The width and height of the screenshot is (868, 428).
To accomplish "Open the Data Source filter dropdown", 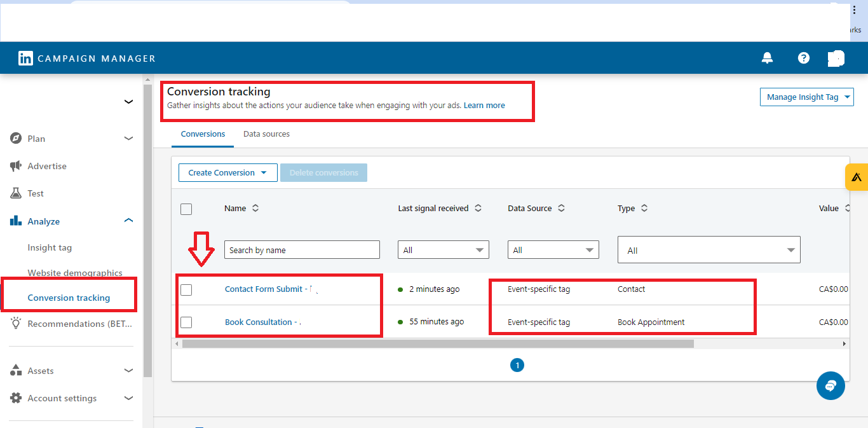I will (x=553, y=249).
